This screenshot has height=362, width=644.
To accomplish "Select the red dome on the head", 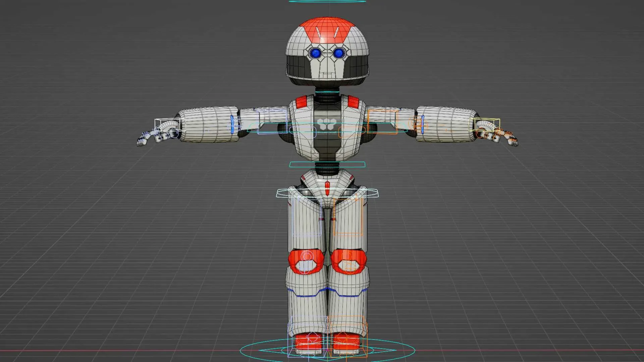I will click(x=327, y=30).
